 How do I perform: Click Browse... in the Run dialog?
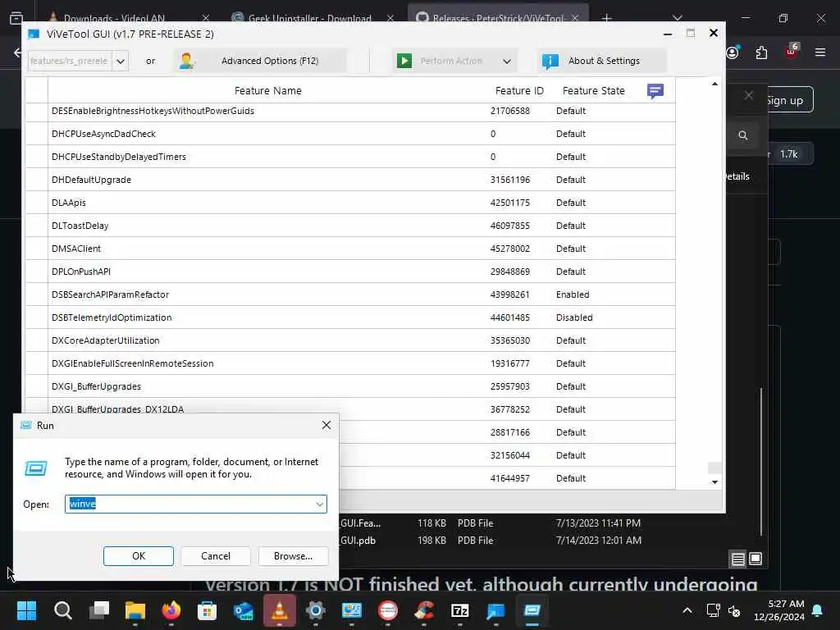(x=293, y=556)
